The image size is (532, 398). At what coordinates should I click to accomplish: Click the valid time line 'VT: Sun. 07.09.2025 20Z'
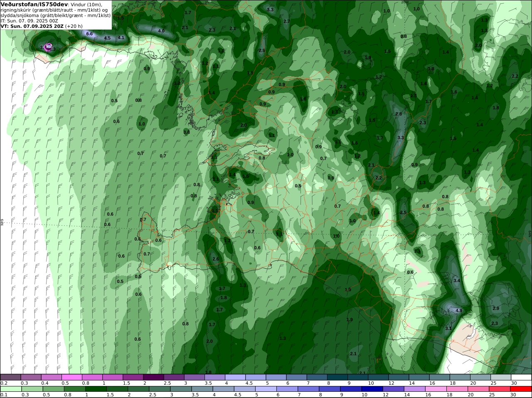pos(32,26)
